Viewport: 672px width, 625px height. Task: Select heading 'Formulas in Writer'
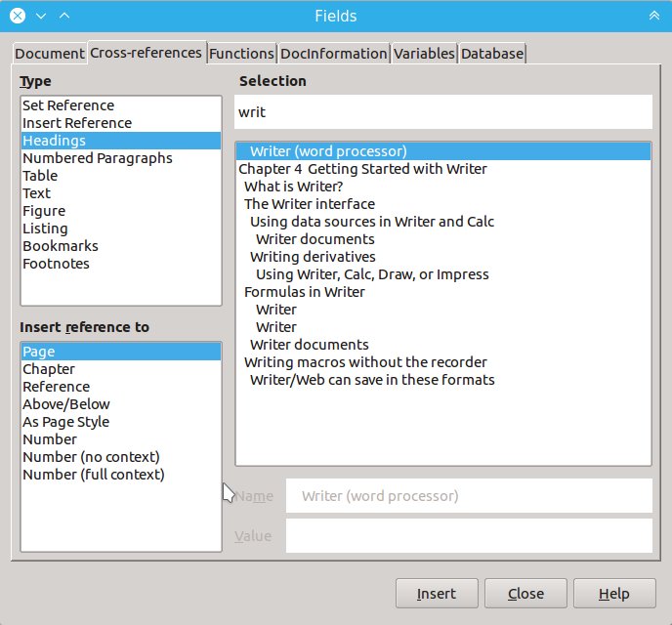443,292
